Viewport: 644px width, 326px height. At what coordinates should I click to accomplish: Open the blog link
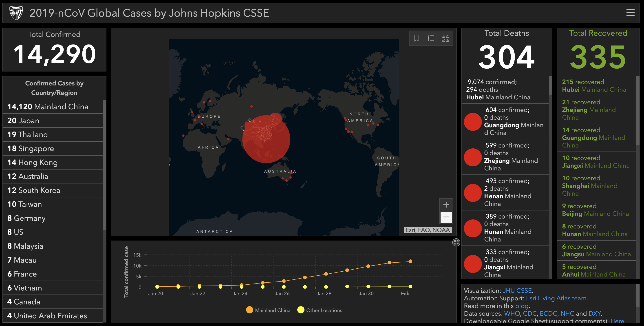click(522, 306)
